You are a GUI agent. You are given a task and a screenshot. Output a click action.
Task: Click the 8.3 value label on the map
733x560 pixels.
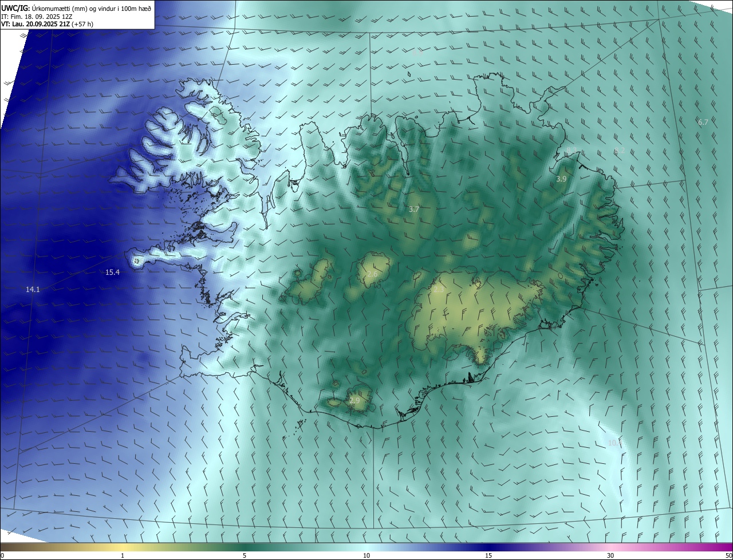click(x=572, y=151)
